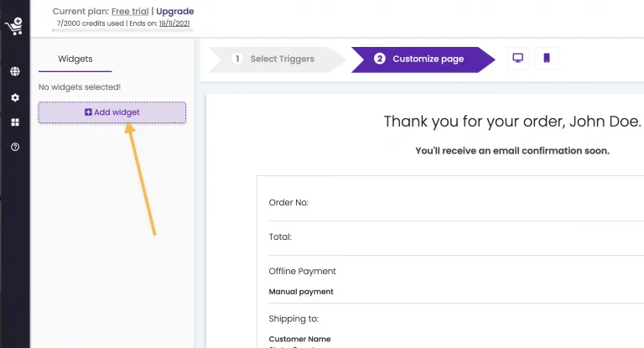Open the grid apps icon
The image size is (644, 348).
point(15,122)
